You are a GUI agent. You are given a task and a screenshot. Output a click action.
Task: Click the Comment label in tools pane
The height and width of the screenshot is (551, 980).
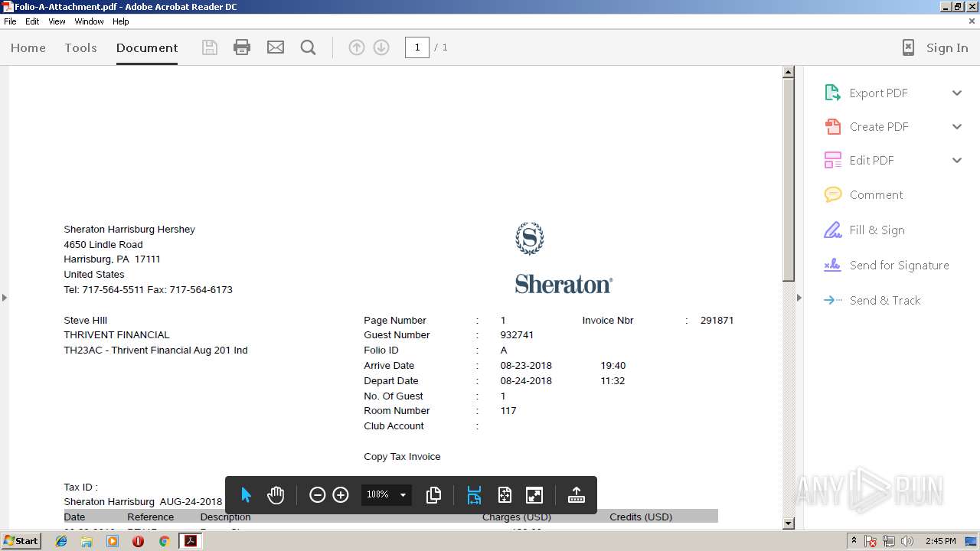(876, 194)
